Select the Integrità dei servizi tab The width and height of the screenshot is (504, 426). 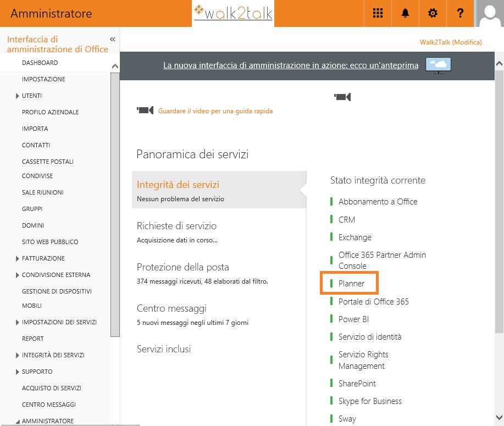point(219,190)
